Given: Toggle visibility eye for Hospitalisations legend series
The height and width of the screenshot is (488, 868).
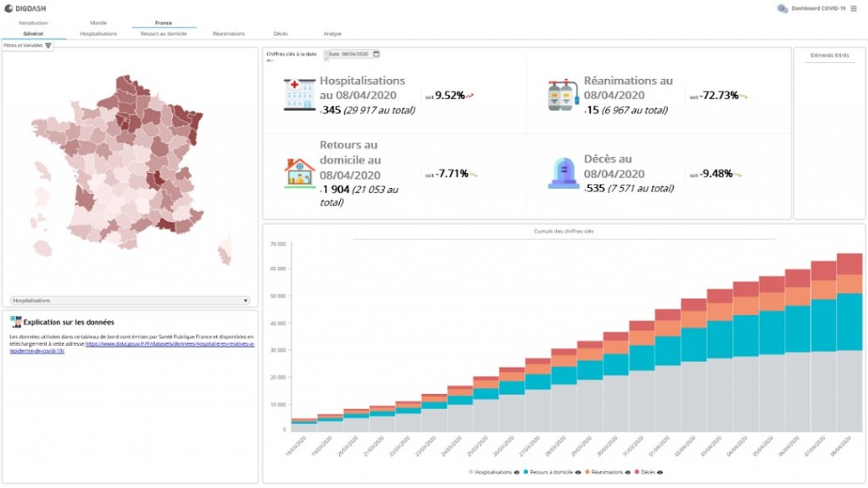Looking at the screenshot, I should 516,473.
